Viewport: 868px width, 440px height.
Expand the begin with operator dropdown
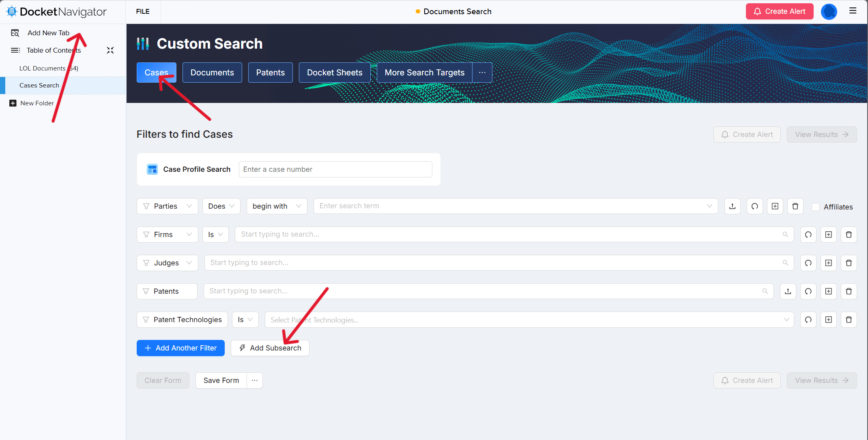click(x=277, y=206)
